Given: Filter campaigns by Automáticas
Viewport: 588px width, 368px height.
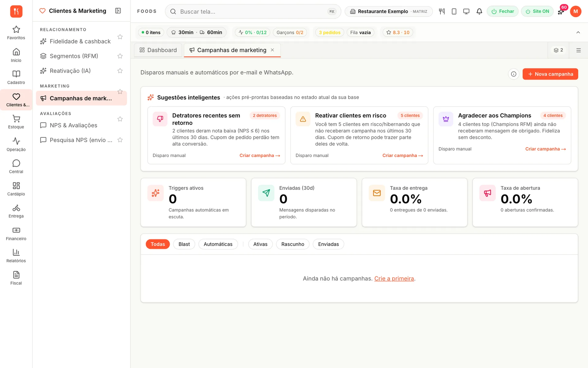Looking at the screenshot, I should [218, 244].
